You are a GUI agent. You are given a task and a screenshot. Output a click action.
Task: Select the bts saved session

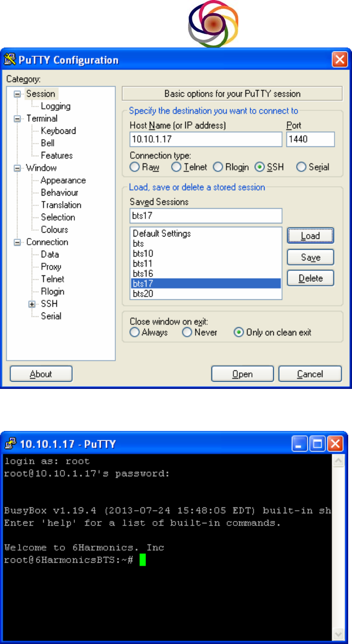[206, 244]
